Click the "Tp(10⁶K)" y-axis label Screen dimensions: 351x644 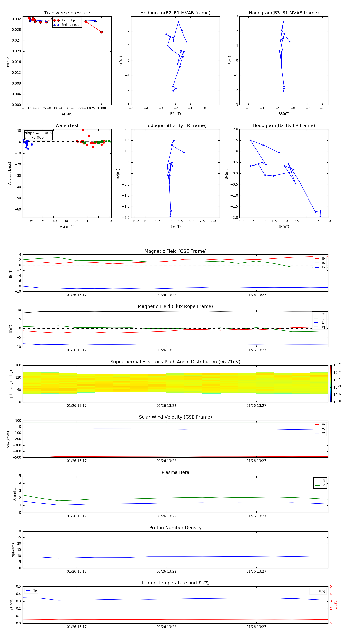point(11,605)
